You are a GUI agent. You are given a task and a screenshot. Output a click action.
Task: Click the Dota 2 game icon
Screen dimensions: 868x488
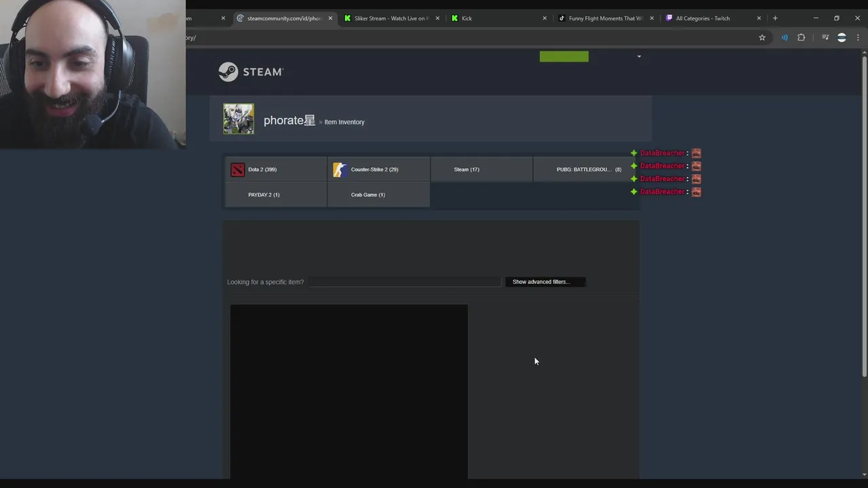pos(237,169)
